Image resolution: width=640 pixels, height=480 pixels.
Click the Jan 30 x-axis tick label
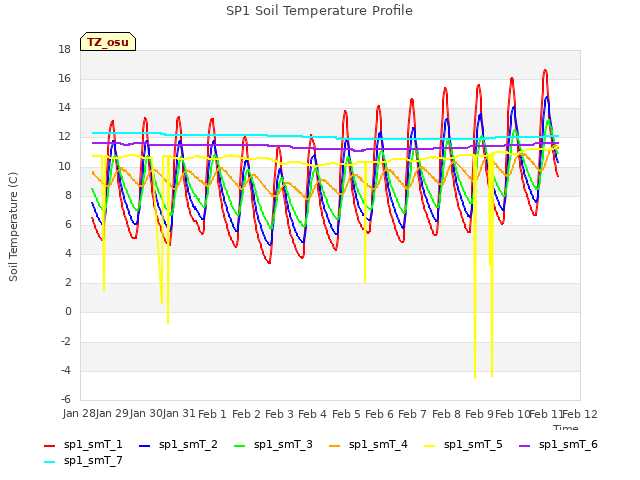pyautogui.click(x=146, y=413)
